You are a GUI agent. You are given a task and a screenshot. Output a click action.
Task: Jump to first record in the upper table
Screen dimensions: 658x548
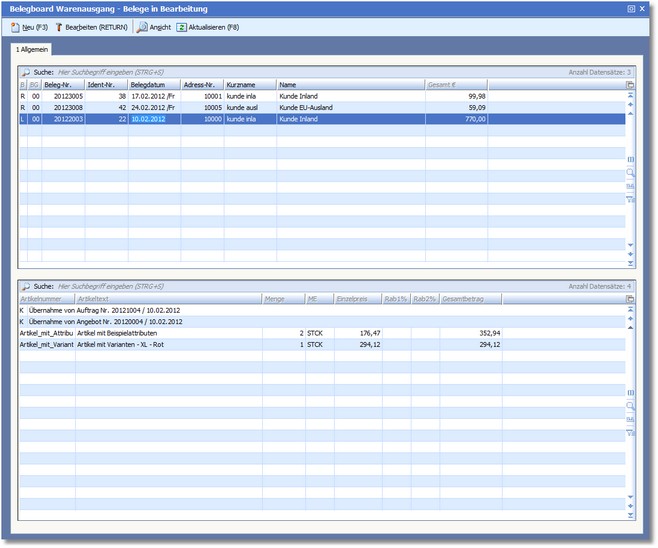click(630, 97)
